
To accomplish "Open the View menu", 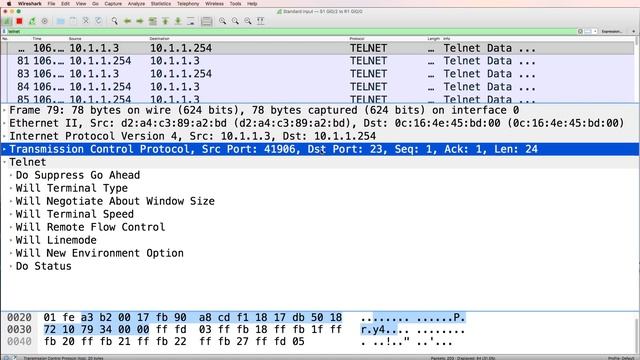I will tap(81, 4).
